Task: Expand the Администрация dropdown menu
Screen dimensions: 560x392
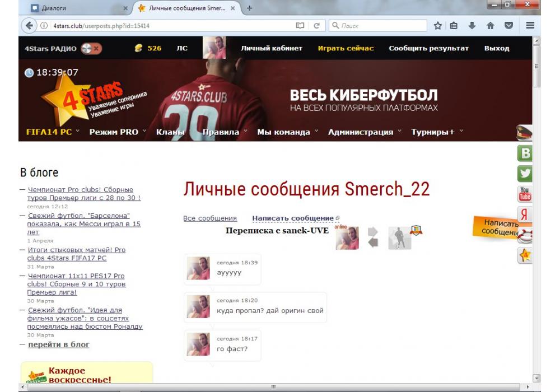Action: (x=365, y=132)
